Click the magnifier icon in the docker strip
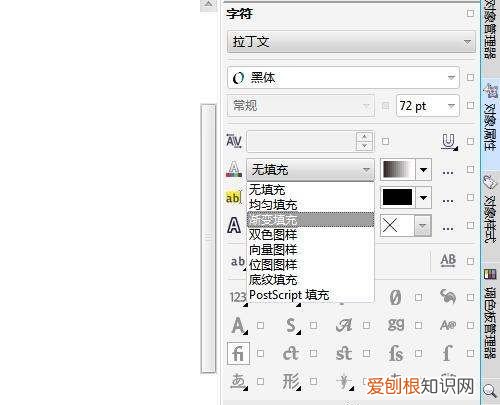Image resolution: width=500 pixels, height=405 pixels. [490, 390]
